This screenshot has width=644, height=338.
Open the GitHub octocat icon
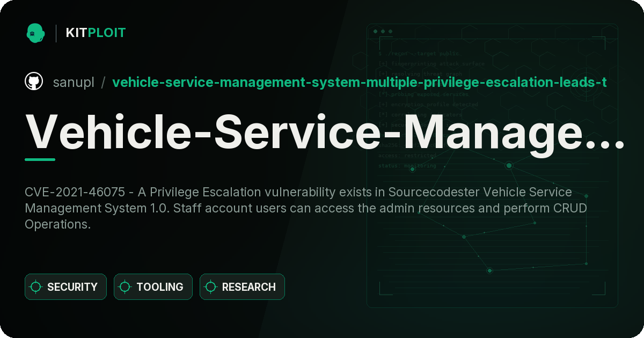[34, 82]
